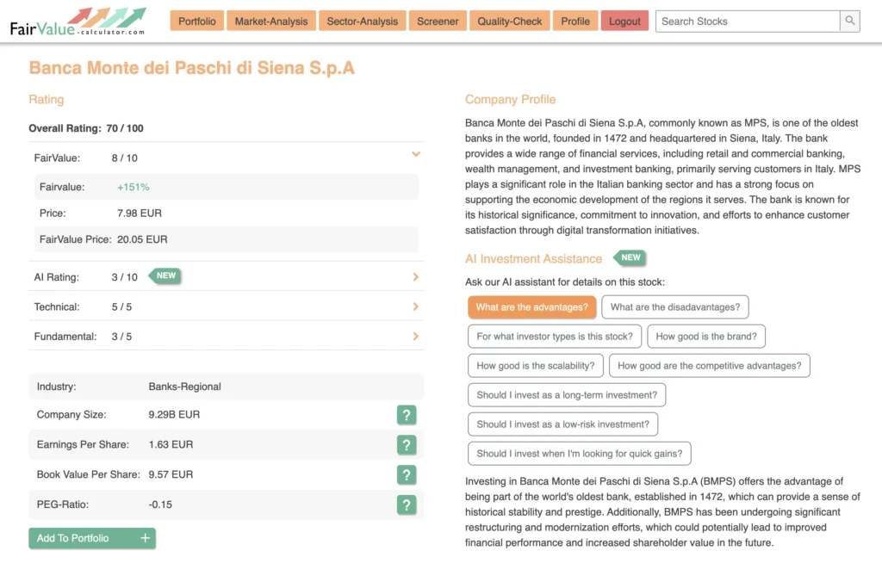This screenshot has height=588, width=882.
Task: Go to the Quality-Check section
Action: click(x=509, y=21)
